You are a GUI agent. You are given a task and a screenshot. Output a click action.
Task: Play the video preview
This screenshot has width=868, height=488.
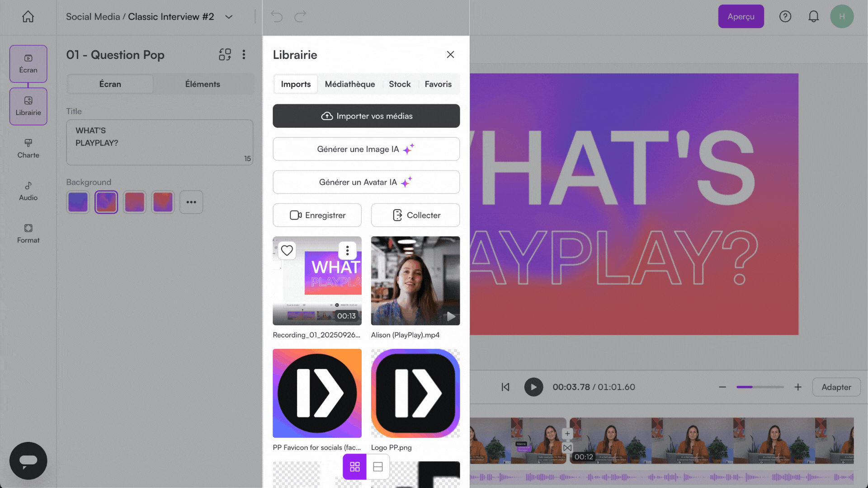[x=533, y=387]
